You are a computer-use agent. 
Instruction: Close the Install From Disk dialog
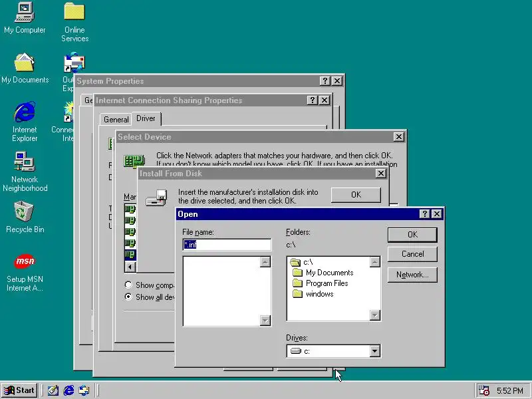click(381, 174)
